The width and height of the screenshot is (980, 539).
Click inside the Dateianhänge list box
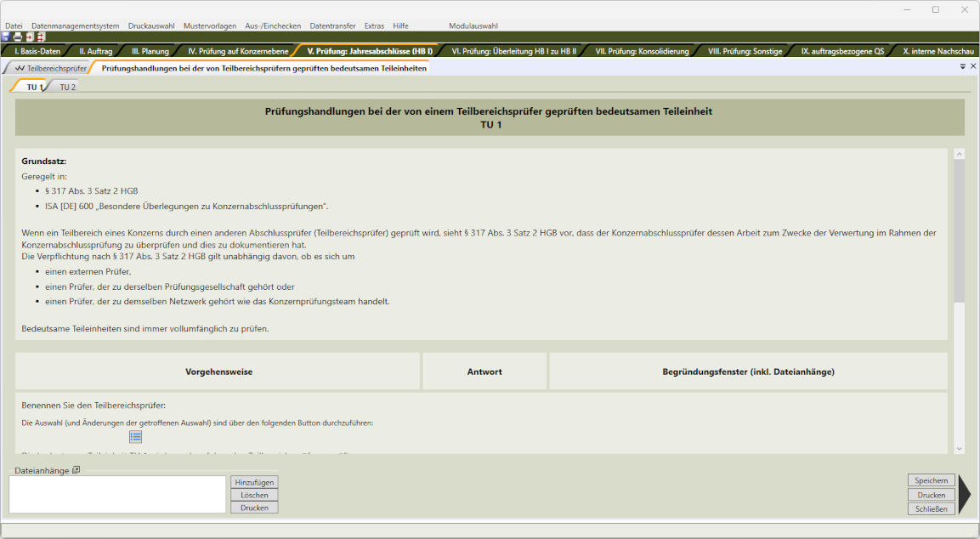click(x=117, y=495)
